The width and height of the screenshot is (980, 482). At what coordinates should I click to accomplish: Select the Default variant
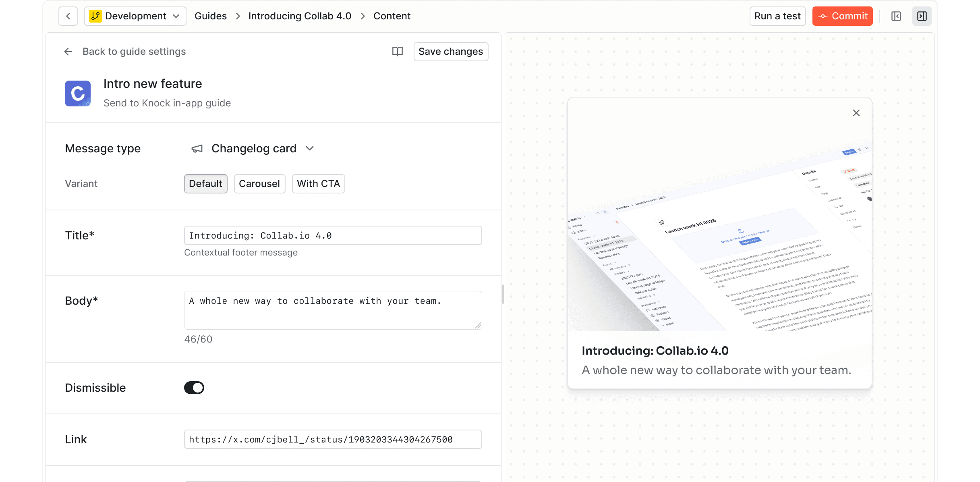point(205,184)
